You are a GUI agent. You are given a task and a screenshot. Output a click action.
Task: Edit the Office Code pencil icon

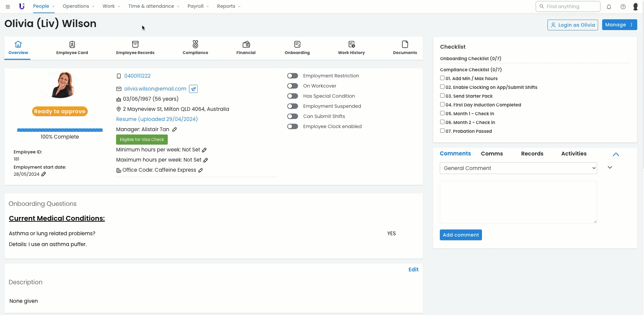click(200, 170)
